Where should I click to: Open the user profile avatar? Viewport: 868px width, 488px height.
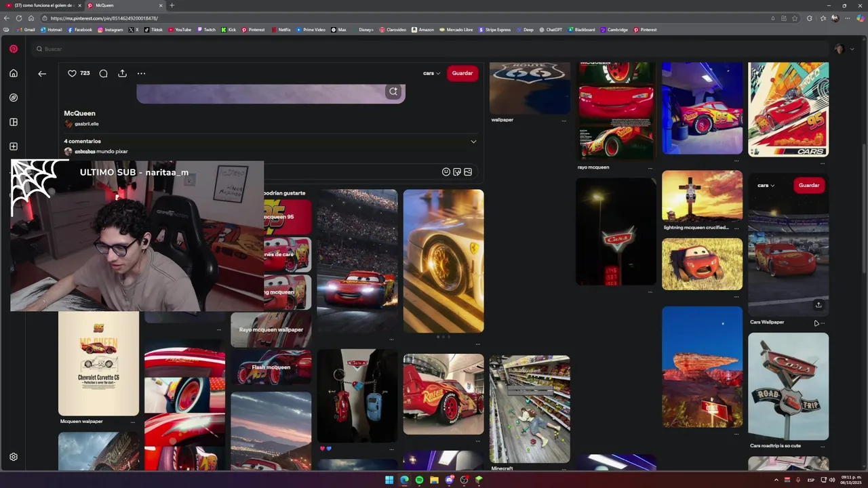[840, 49]
